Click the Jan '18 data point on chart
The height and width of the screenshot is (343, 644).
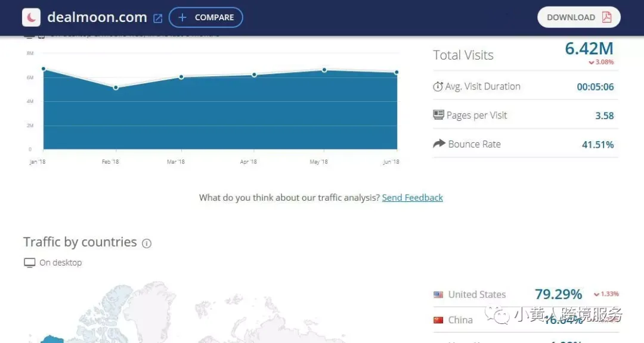[44, 69]
